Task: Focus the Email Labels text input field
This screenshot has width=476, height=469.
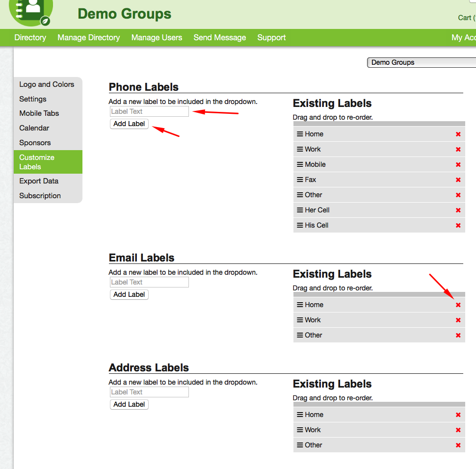Action: coord(149,283)
